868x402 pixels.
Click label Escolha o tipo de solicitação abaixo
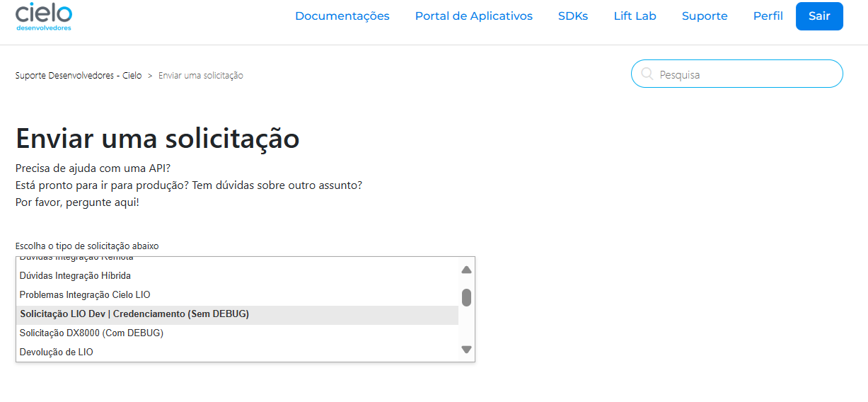coord(87,246)
